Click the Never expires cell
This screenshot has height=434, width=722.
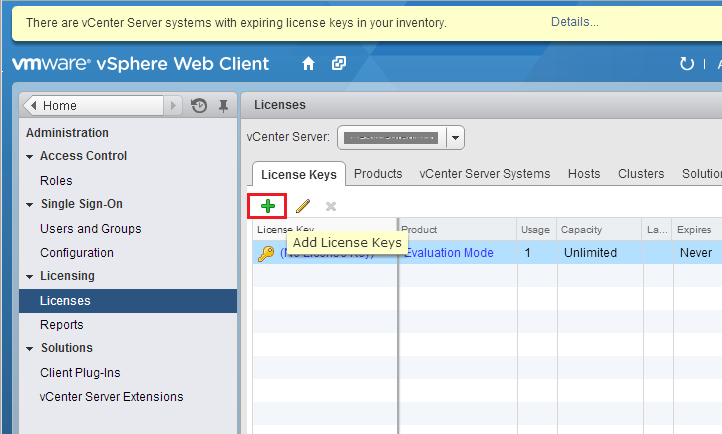(x=696, y=253)
